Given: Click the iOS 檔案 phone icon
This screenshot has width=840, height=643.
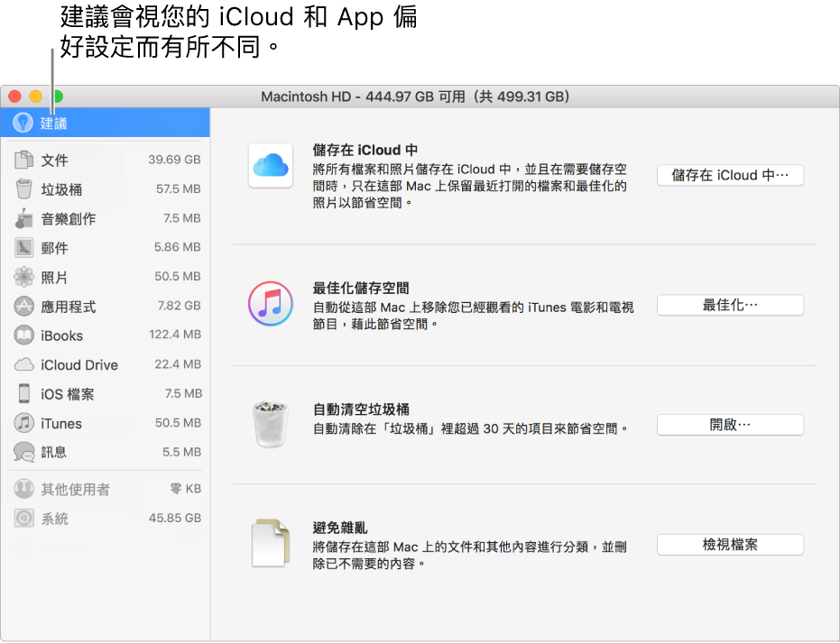Looking at the screenshot, I should click(x=24, y=393).
